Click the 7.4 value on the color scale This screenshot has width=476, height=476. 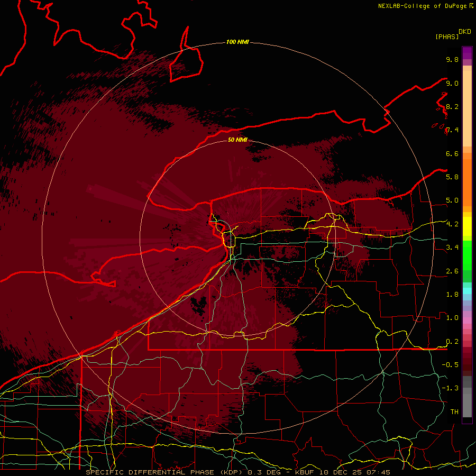(452, 130)
